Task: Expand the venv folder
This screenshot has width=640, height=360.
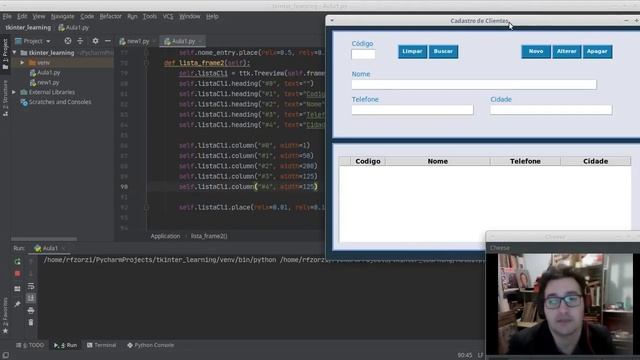Action: tap(22, 62)
